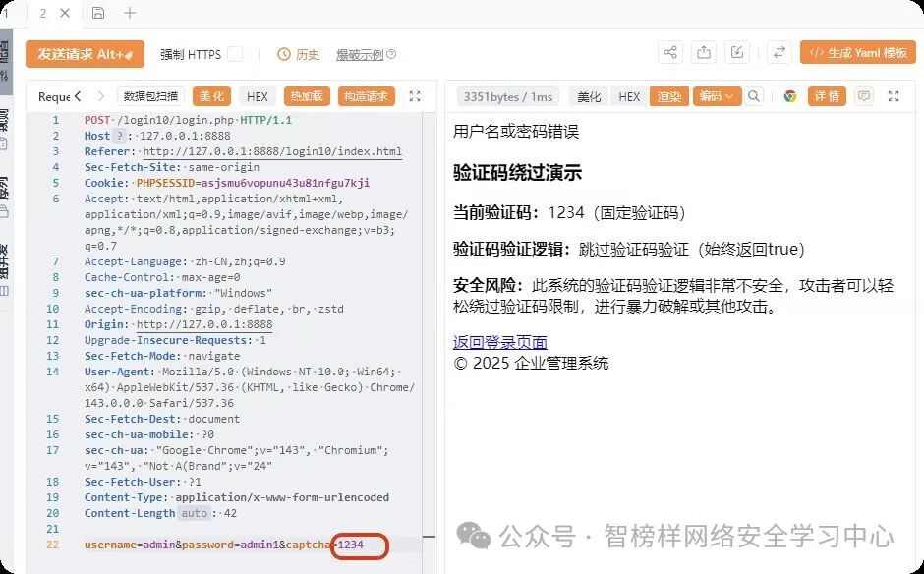Click the 构造请求 build request button

tap(366, 96)
